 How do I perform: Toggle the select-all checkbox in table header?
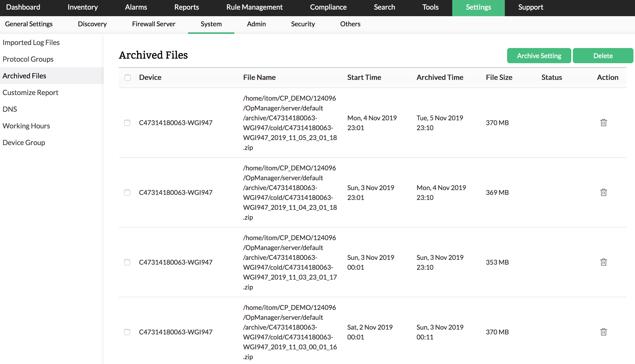pyautogui.click(x=128, y=77)
